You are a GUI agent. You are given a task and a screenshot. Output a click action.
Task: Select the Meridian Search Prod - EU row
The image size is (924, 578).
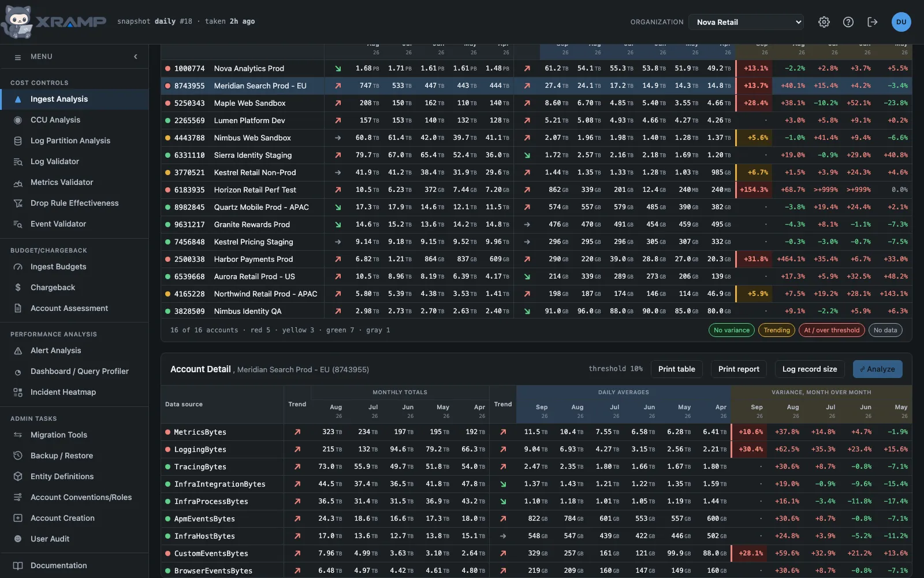coord(536,86)
